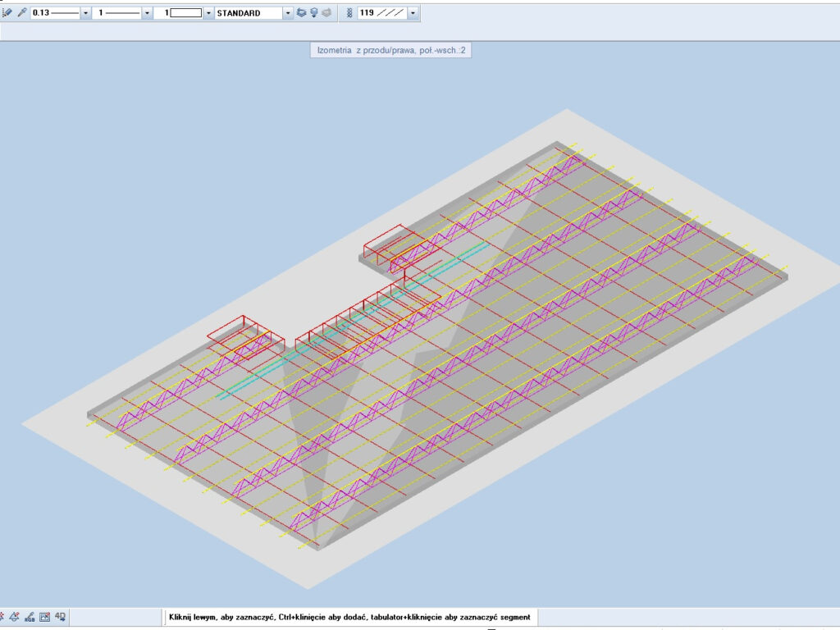Click the pen thickness 0.13 field

pyautogui.click(x=56, y=13)
